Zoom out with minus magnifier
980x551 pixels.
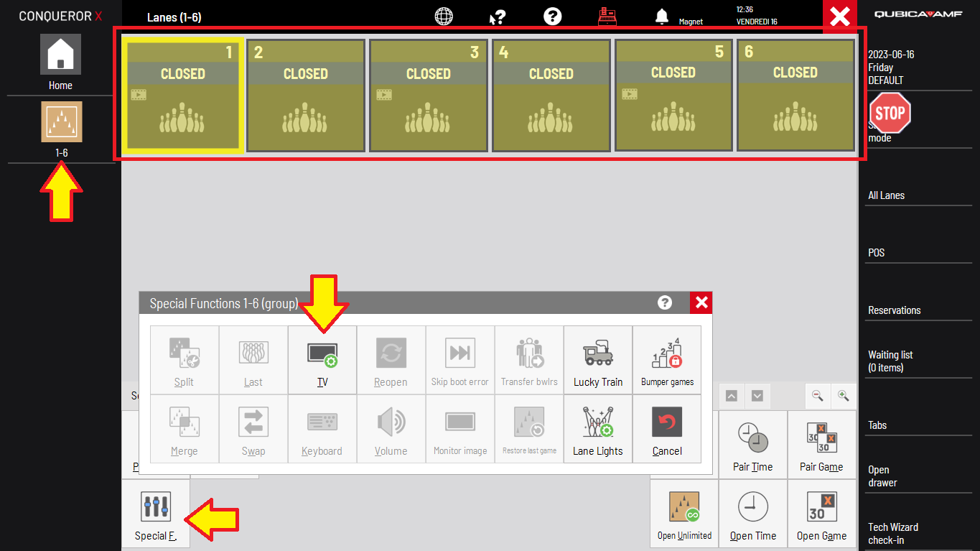817,395
